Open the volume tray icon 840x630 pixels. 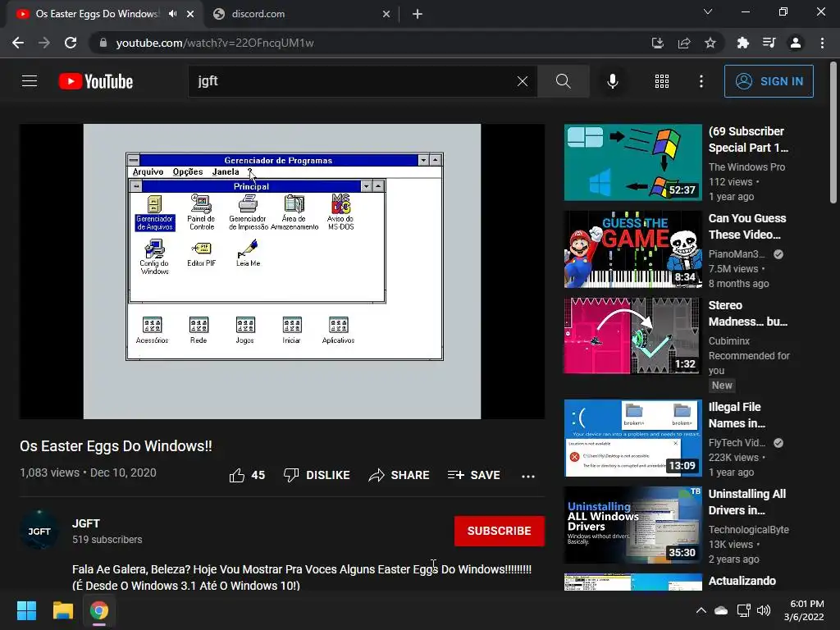coord(764,610)
